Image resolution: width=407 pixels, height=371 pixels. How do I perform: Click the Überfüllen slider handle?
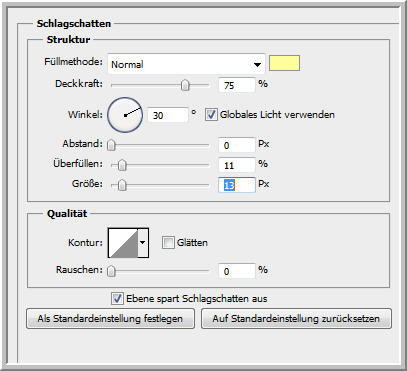122,165
